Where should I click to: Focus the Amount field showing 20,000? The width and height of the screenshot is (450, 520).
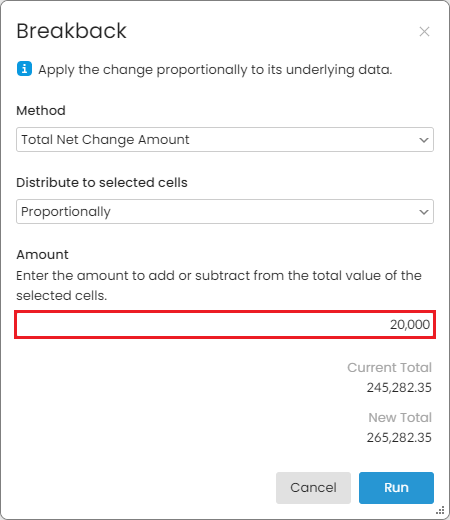pyautogui.click(x=225, y=325)
